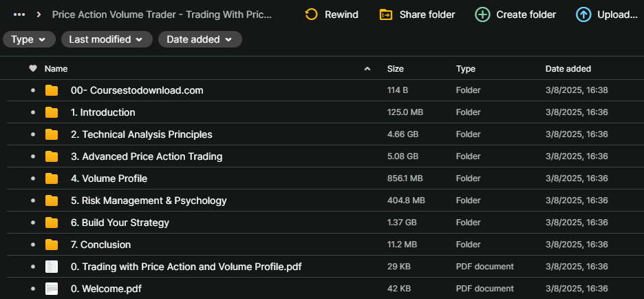Click the Rewind icon
This screenshot has height=299, width=644.
[x=311, y=14]
